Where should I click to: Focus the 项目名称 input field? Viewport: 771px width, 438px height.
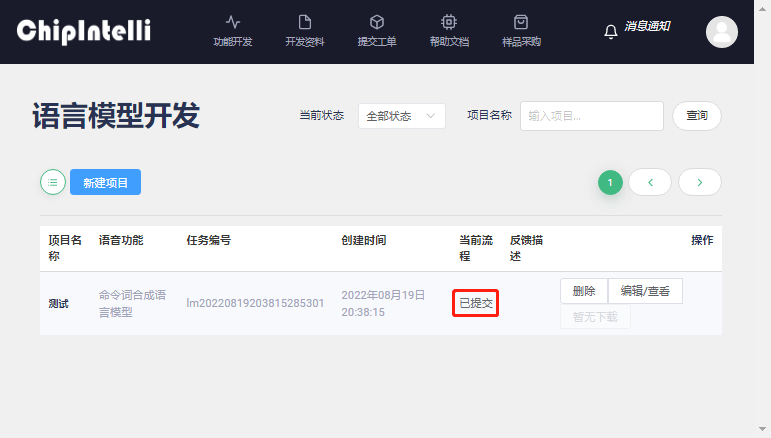591,116
